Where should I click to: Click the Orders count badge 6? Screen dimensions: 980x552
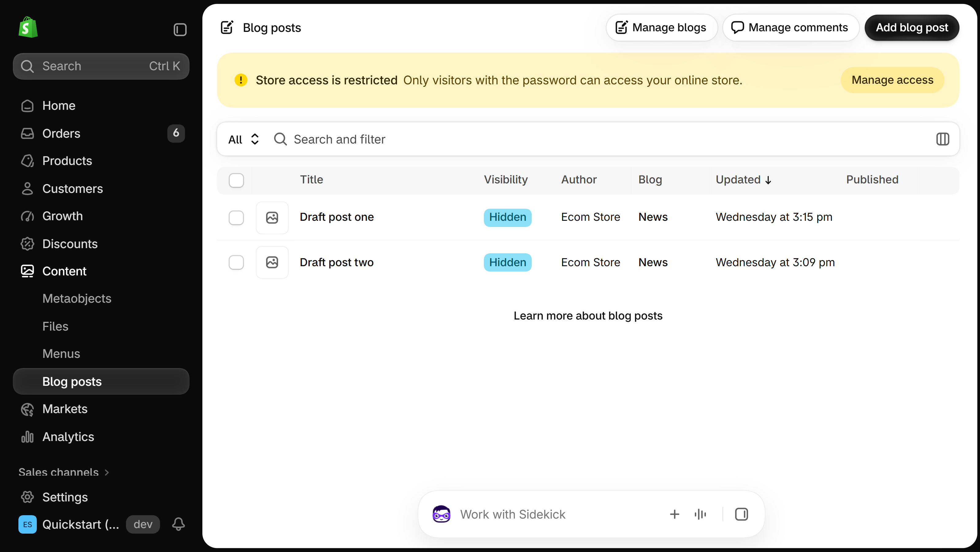[176, 133]
